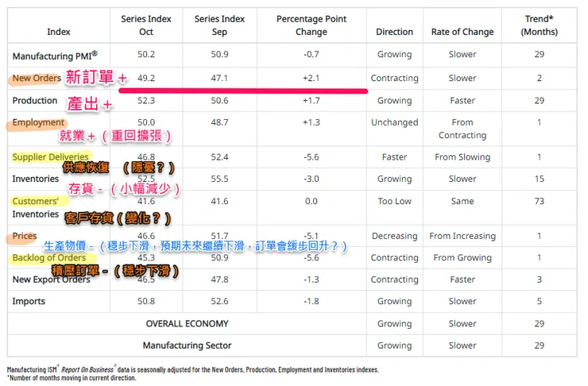This screenshot has width=588, height=386.
Task: Click the New Export Orders label
Action: 52,280
